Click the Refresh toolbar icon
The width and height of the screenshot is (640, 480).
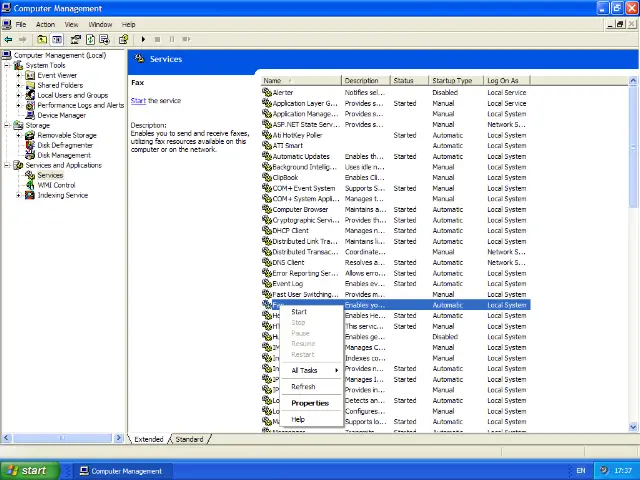click(x=90, y=39)
